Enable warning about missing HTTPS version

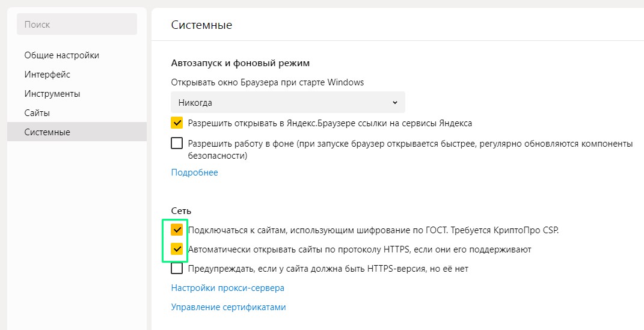pos(177,269)
